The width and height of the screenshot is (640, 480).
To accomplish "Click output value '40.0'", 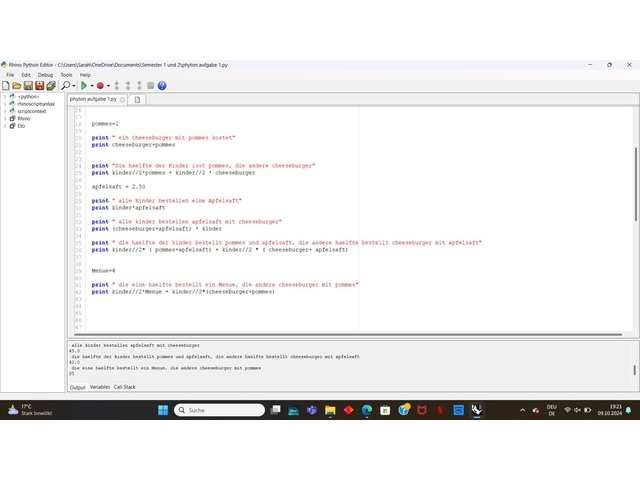I will tap(75, 362).
